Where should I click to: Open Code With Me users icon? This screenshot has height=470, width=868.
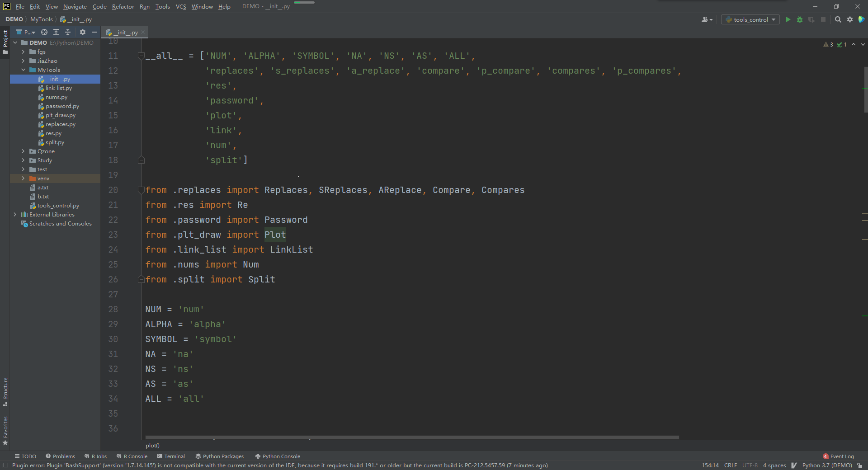pyautogui.click(x=707, y=19)
